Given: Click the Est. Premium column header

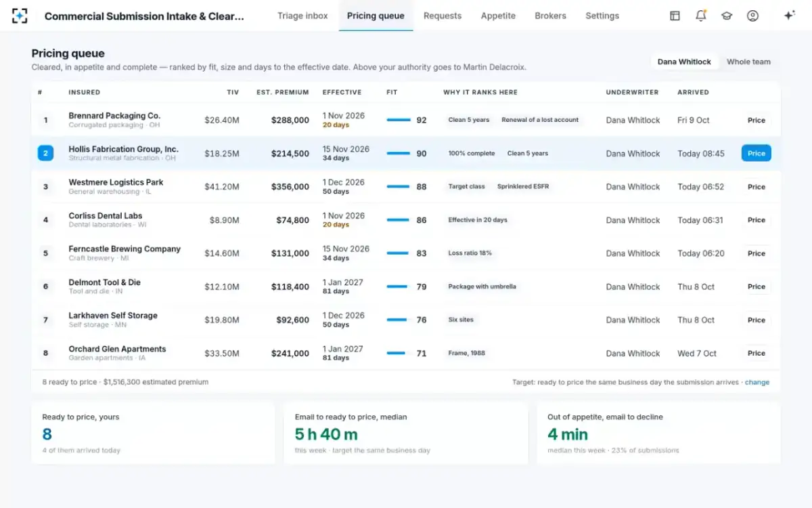Looking at the screenshot, I should (x=283, y=92).
